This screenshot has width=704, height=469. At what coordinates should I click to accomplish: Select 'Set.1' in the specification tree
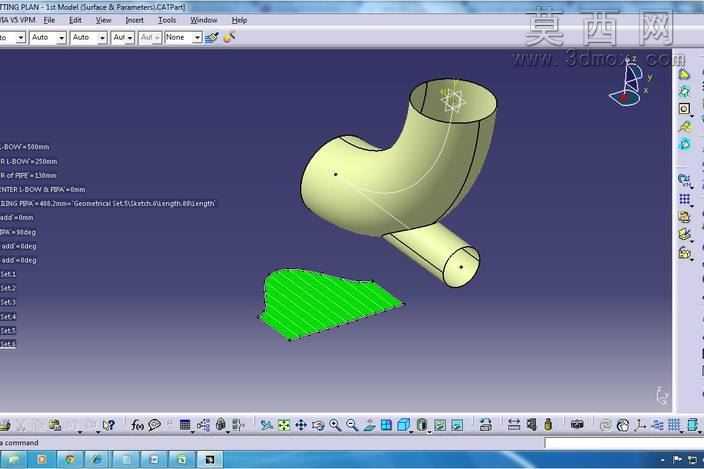(x=8, y=274)
